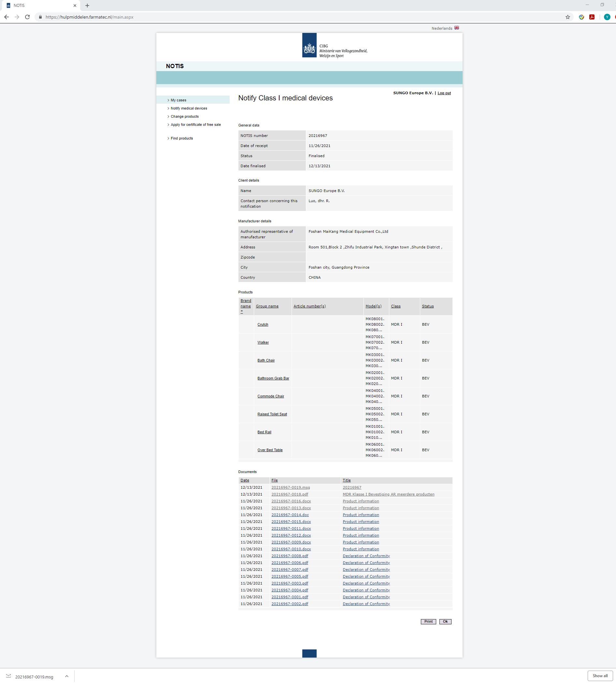The image size is (616, 683).
Task: Open file 20216967-0012.docx
Action: coord(291,535)
